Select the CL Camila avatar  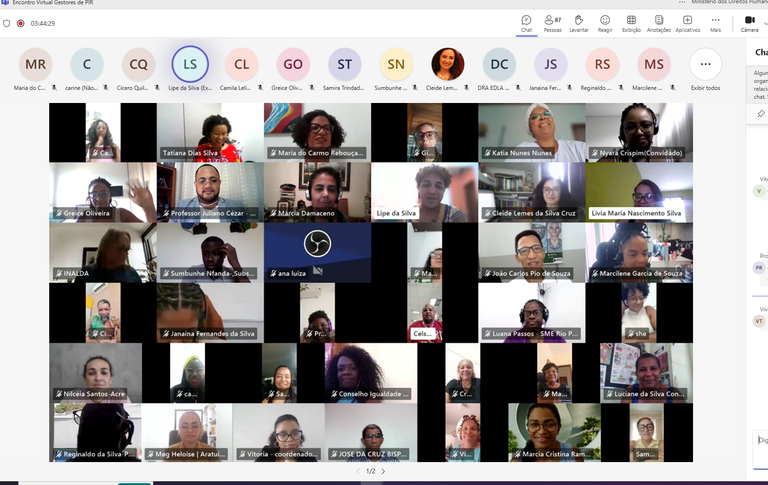[x=241, y=64]
